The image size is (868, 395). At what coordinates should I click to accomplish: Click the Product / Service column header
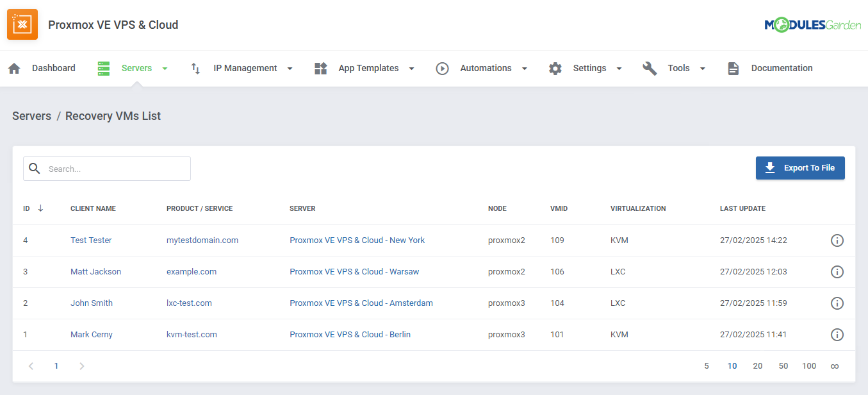click(199, 208)
